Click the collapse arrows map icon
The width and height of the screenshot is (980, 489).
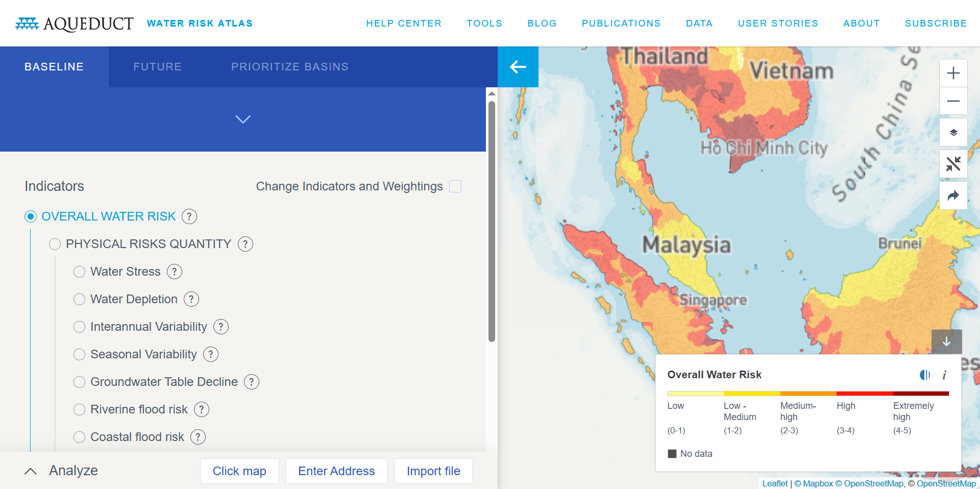(953, 164)
